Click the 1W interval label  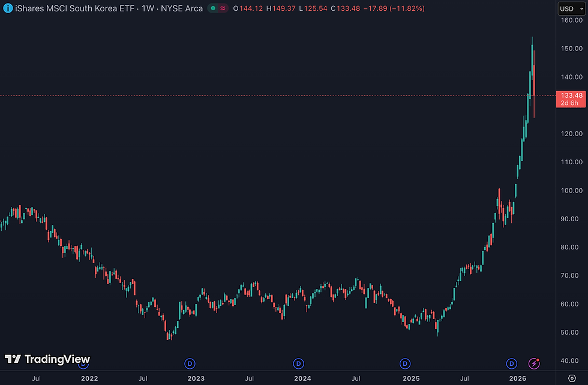tap(148, 8)
